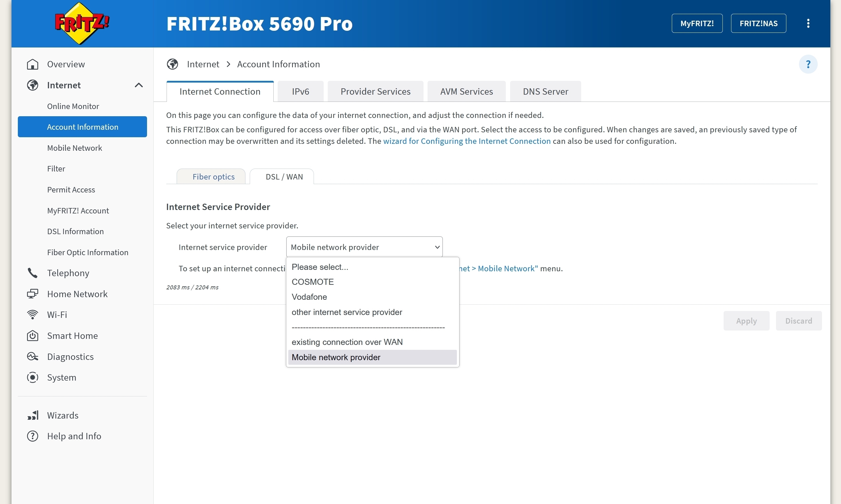Follow the Mobile Network menu link
The image size is (841, 504).
point(499,268)
